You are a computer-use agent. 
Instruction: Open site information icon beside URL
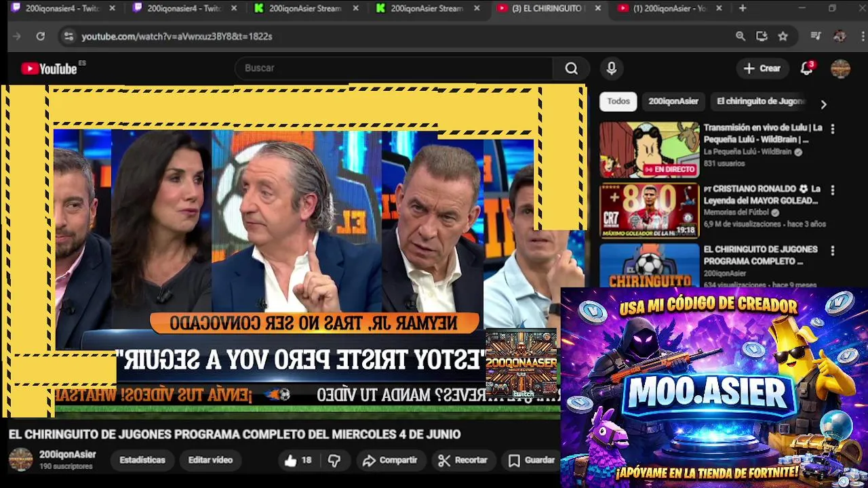[x=68, y=36]
